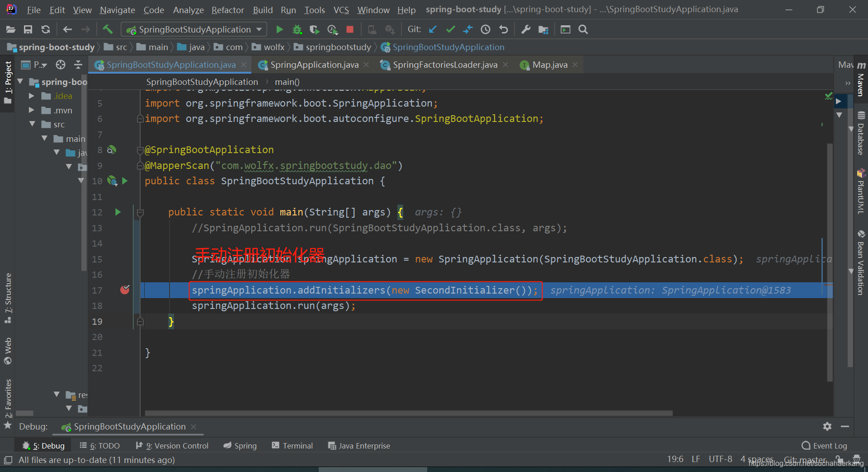This screenshot has width=868, height=472.
Task: Expand the .idea folder in tree
Action: click(x=31, y=96)
